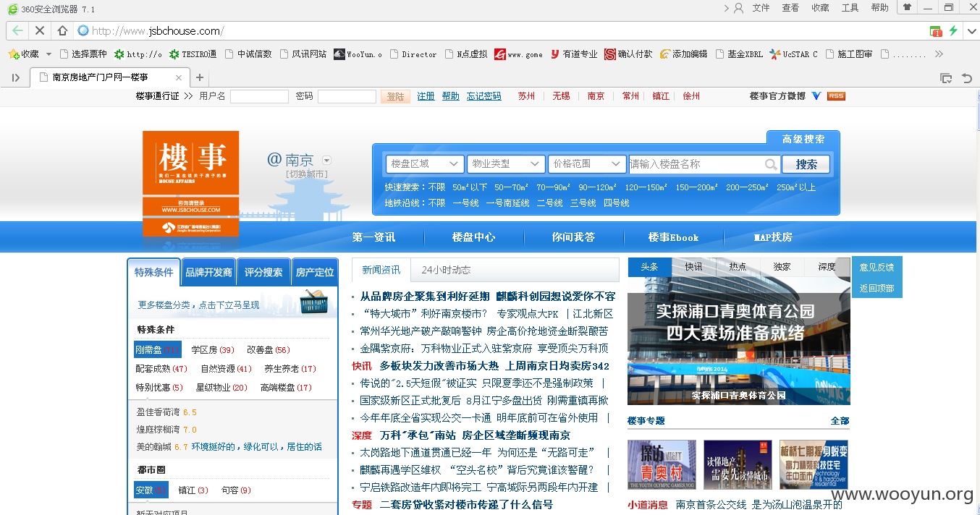This screenshot has height=515, width=980.
Task: Open the 物业类型 dropdown
Action: [x=506, y=164]
